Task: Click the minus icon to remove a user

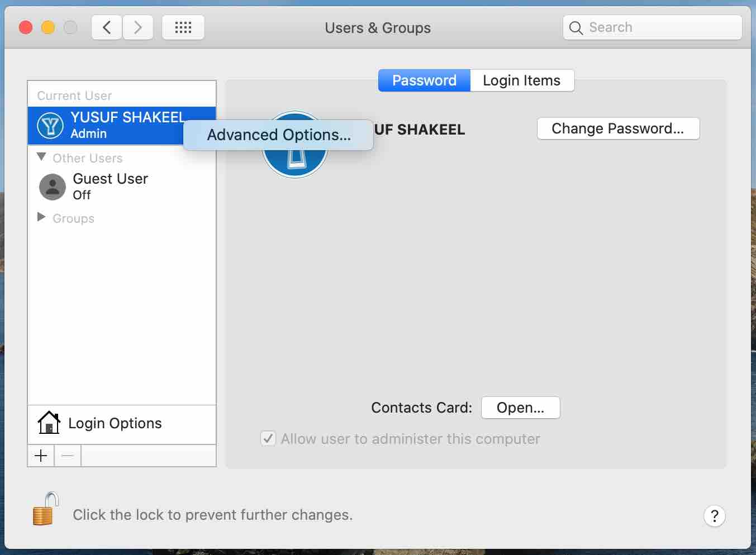Action: click(67, 456)
